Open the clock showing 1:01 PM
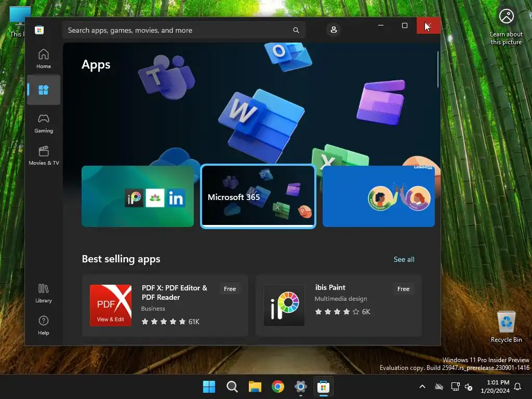Screen dimensions: 532x399 495,387
